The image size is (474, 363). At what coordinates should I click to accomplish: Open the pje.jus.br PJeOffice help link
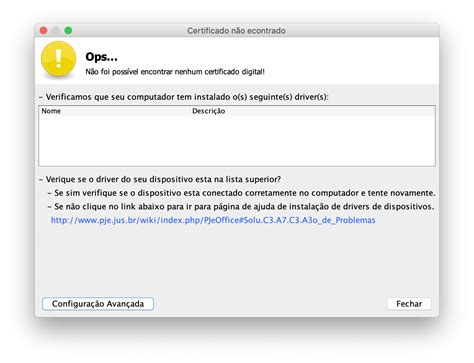pos(213,220)
